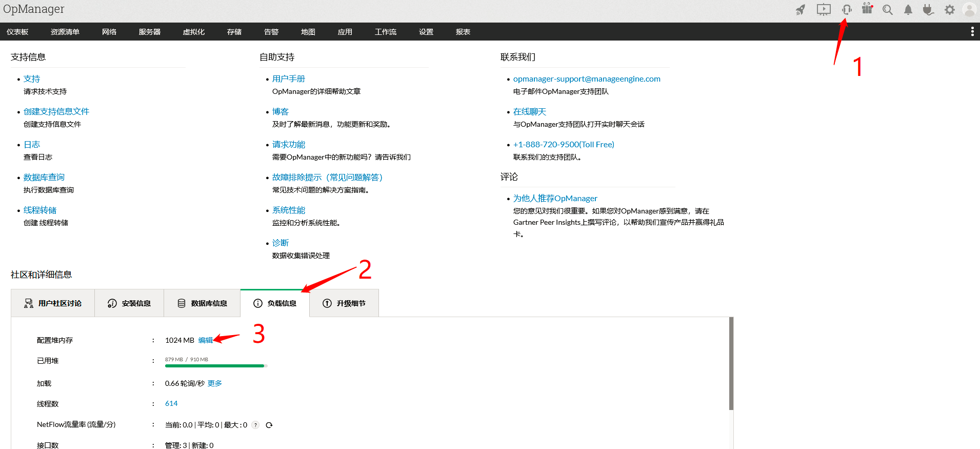Open the settings gear icon
Viewport: 980px width, 449px height.
point(950,10)
